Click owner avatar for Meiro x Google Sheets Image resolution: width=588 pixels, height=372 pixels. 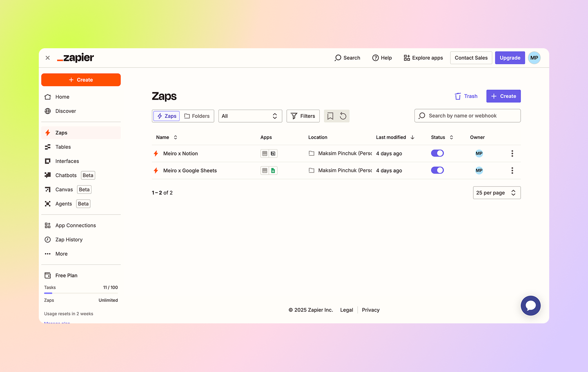[x=479, y=170]
